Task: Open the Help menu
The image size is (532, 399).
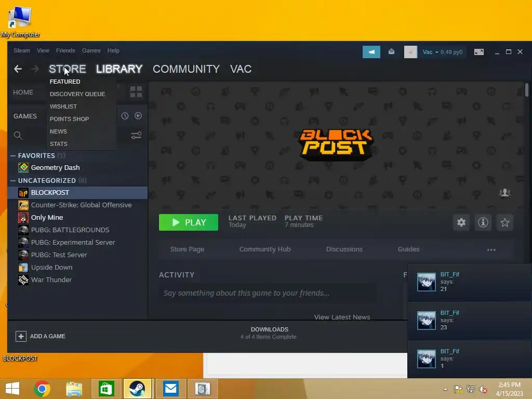Action: (113, 50)
